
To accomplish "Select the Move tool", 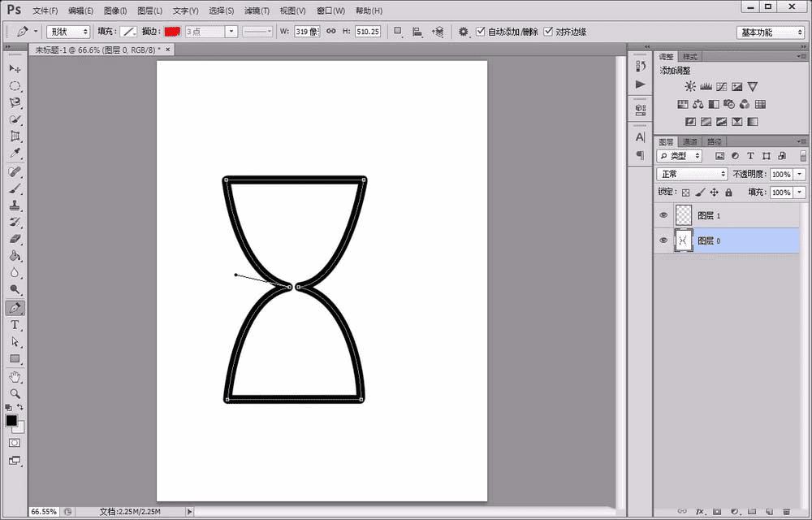I will [x=15, y=69].
